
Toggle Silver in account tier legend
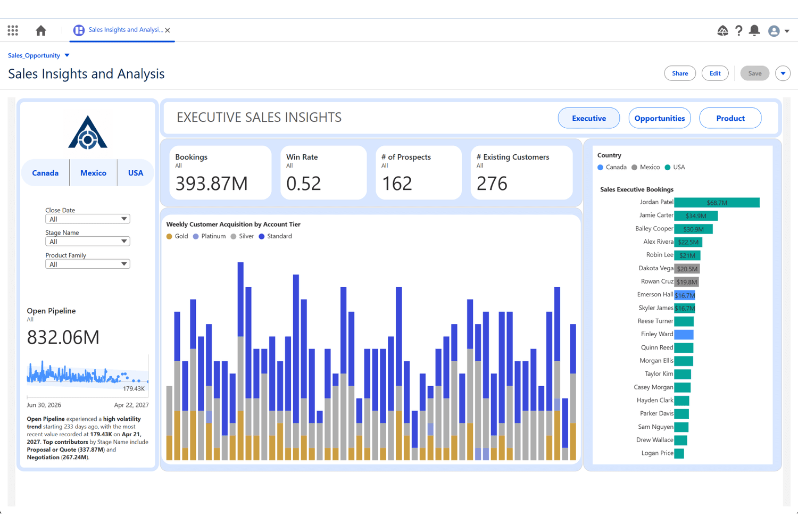(242, 236)
